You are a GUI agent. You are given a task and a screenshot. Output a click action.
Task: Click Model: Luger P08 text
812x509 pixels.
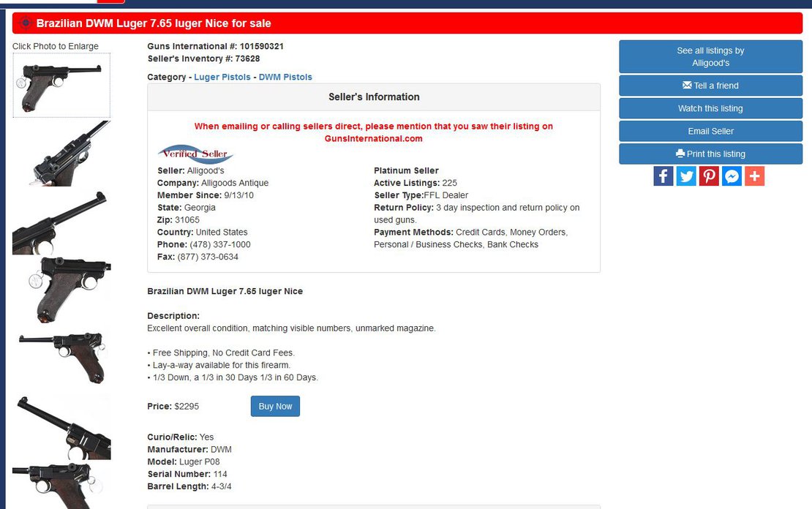tap(184, 461)
